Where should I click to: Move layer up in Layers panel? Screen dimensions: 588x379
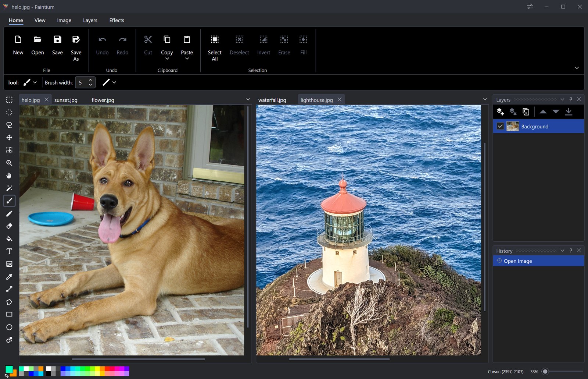pos(543,111)
